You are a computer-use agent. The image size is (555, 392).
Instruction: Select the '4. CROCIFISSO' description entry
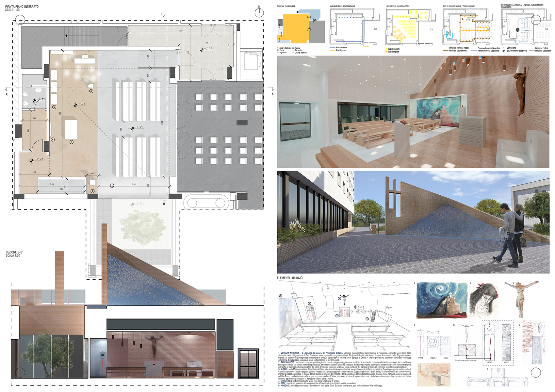[x=309, y=381]
